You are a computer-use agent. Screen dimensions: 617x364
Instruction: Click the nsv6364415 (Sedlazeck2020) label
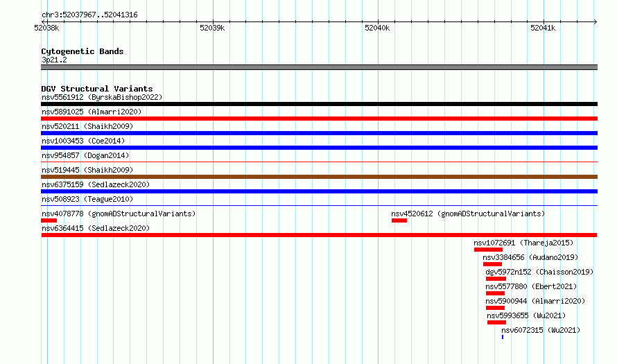[x=96, y=228]
